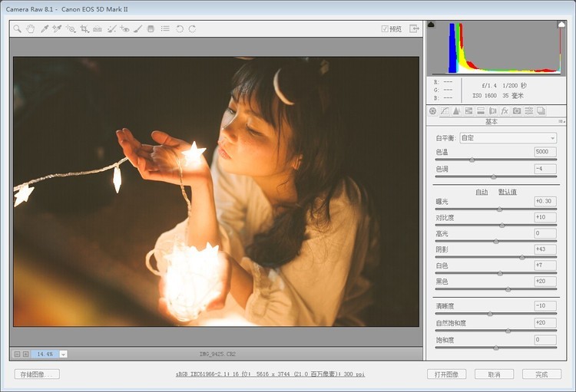This screenshot has height=392, width=576.
Task: Switch to the Tone Curve tab
Action: tap(444, 111)
